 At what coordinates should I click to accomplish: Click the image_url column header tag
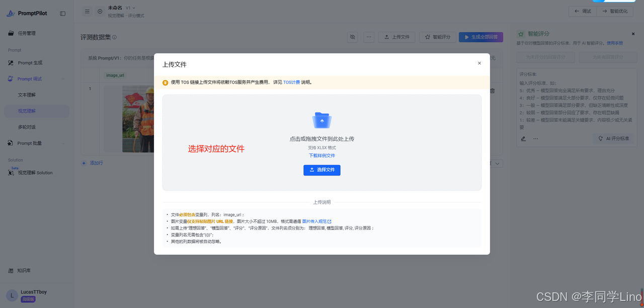click(115, 75)
